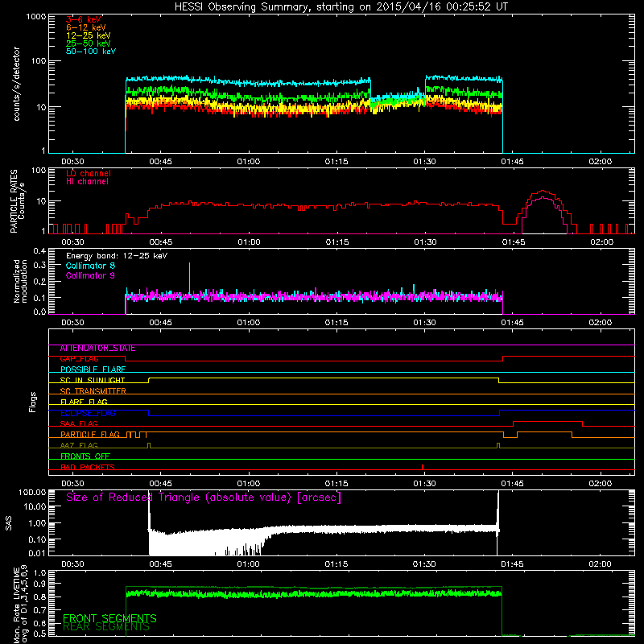Click the 'Energy band: 12-25 keV' caption
This screenshot has width=644, height=644.
tap(117, 256)
